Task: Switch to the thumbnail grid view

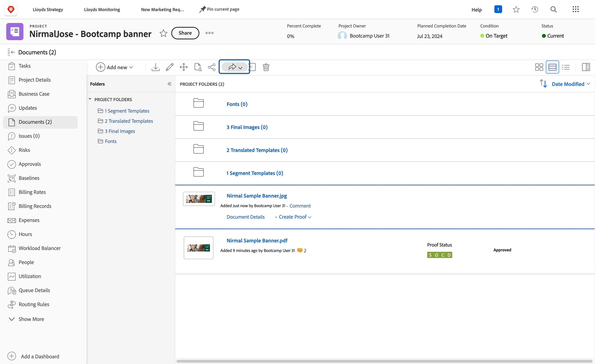Action: [x=539, y=67]
